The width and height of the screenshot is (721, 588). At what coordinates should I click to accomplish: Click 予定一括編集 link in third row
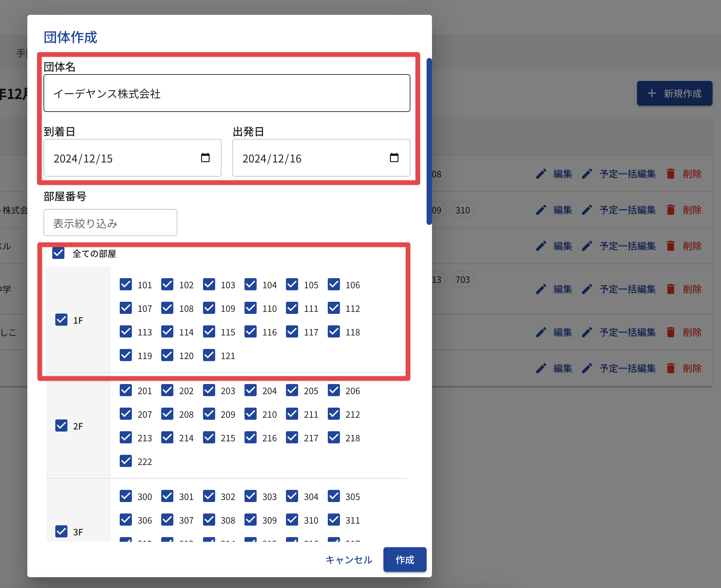pos(627,246)
